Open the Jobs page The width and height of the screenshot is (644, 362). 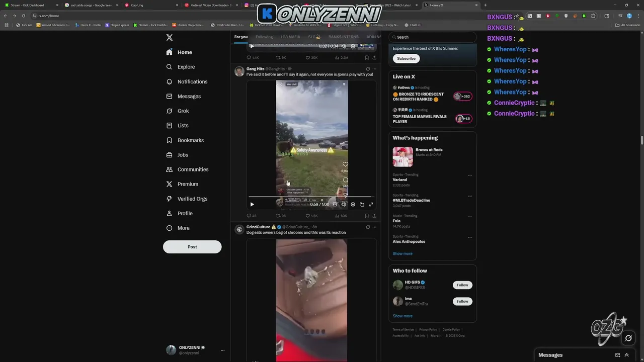point(177,155)
